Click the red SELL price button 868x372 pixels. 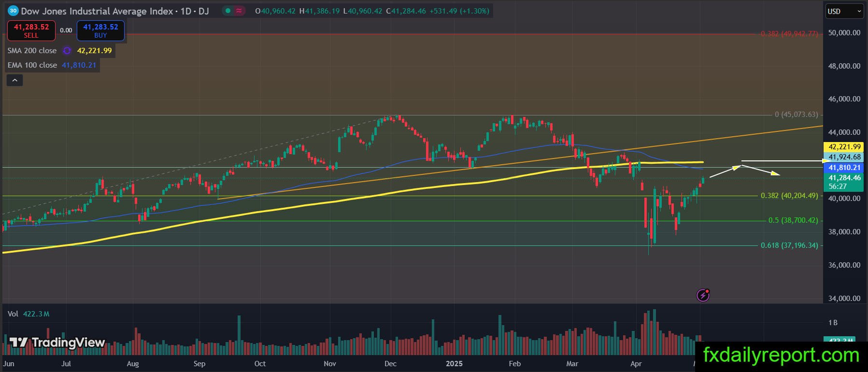pos(31,31)
